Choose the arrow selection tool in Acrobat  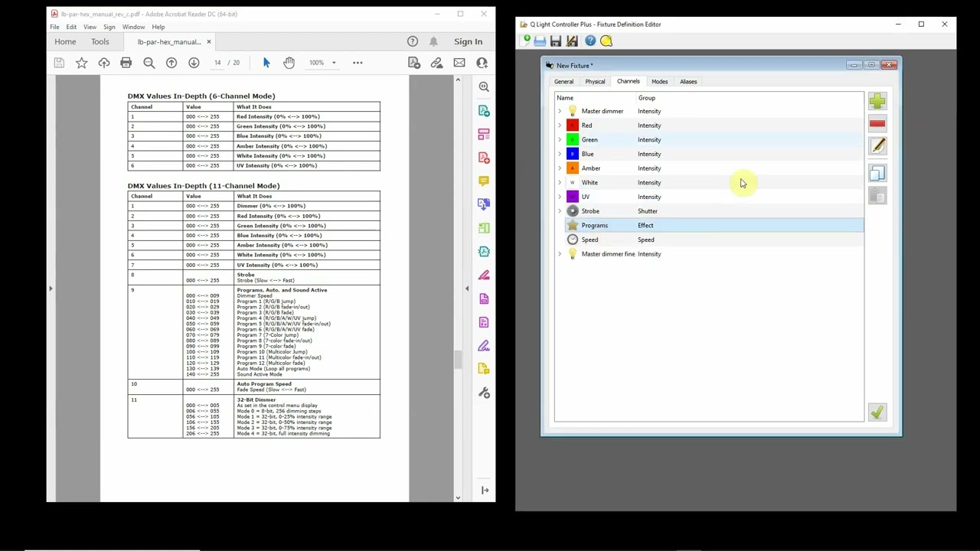(266, 63)
